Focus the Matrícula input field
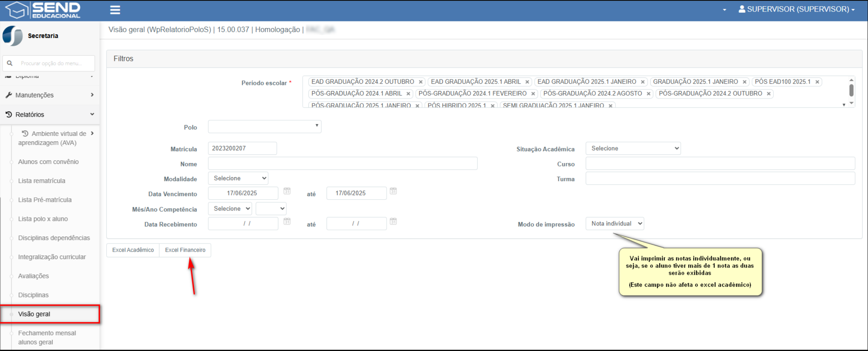This screenshot has height=351, width=868. point(242,148)
